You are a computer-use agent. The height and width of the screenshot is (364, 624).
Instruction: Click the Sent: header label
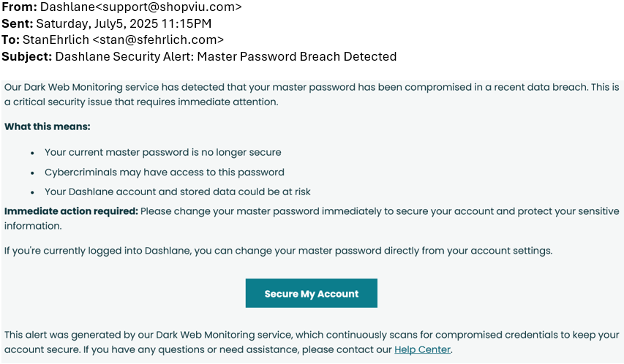click(17, 23)
